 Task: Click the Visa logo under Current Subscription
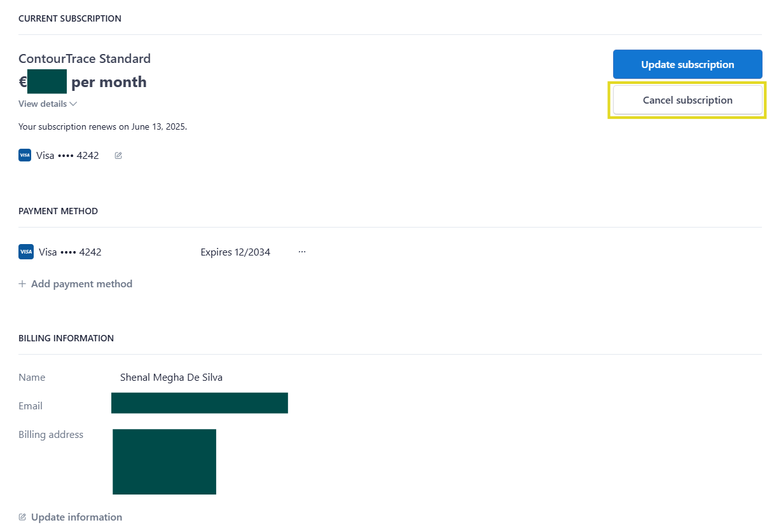pos(25,155)
